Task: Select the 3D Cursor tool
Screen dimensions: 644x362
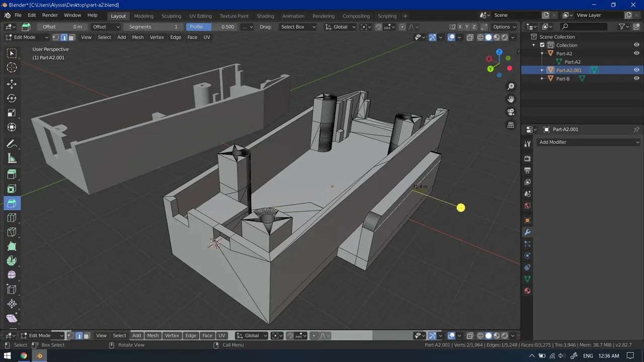Action: click(12, 68)
